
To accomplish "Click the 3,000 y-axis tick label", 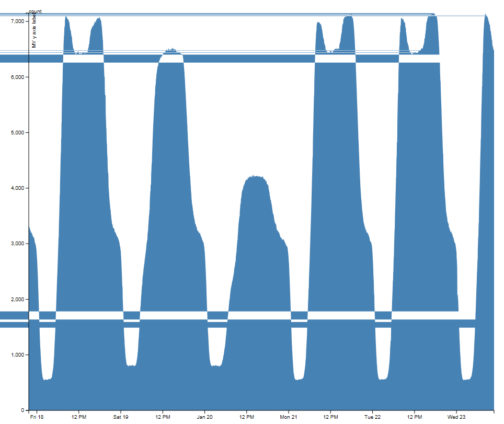I will [17, 244].
